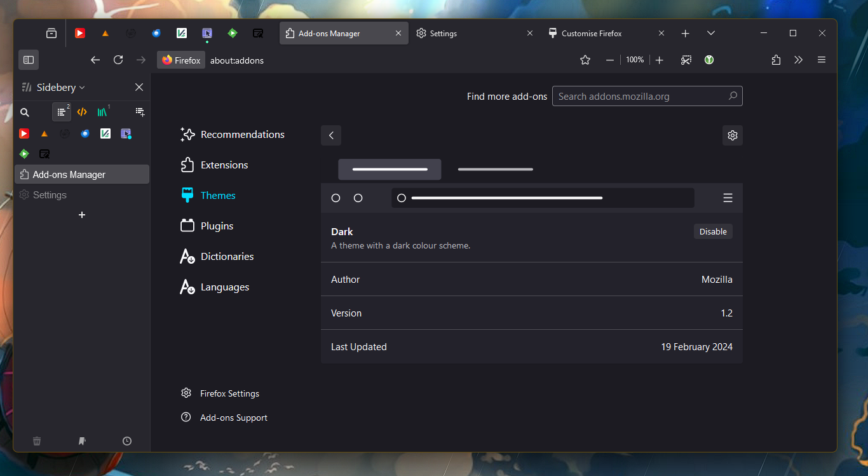Open Sidebery bookmark action at sidebar bottom
868x476 pixels.
click(82, 441)
